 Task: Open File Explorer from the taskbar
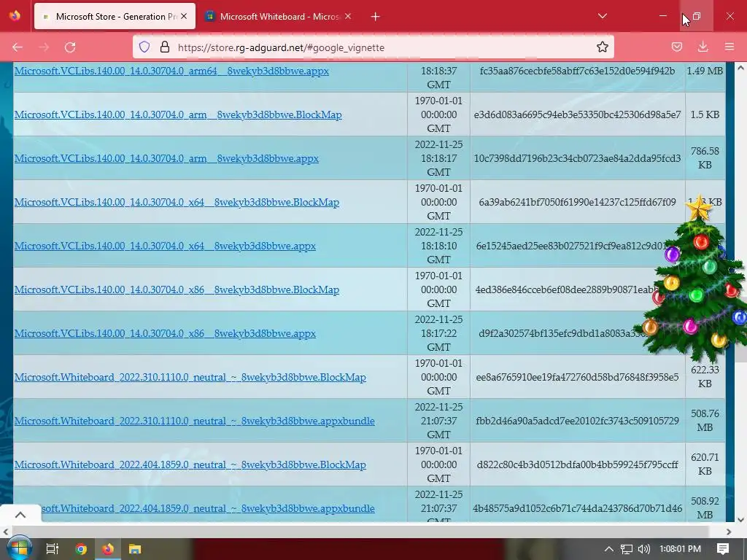tap(135, 549)
